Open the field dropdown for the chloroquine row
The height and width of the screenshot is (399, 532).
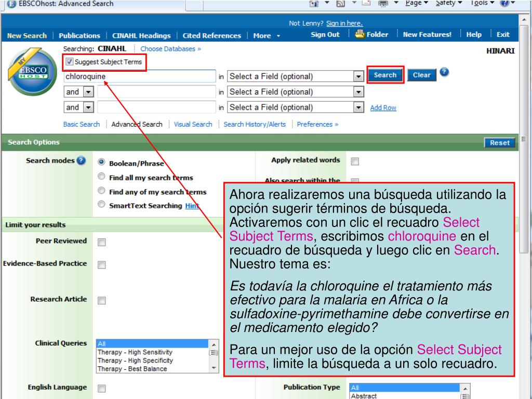point(358,77)
